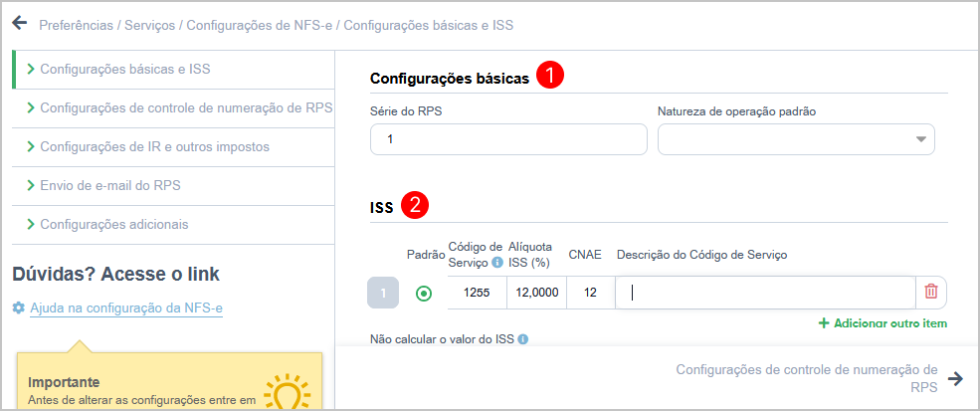Click info icon beside Não calcular o valor do ISS
Image resolution: width=980 pixels, height=411 pixels.
(x=523, y=339)
